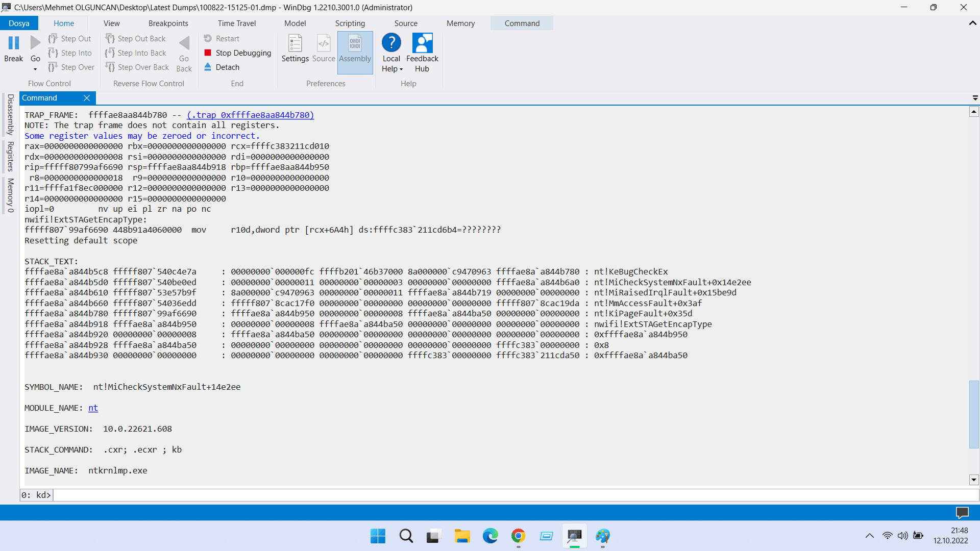This screenshot has width=980, height=551.
Task: Click the Break pause icon
Action: click(14, 43)
